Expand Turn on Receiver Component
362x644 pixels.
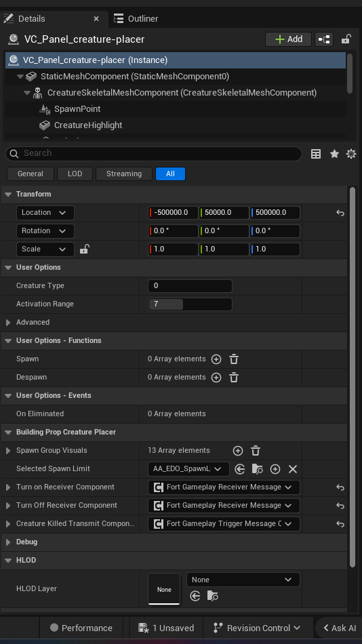click(8, 487)
